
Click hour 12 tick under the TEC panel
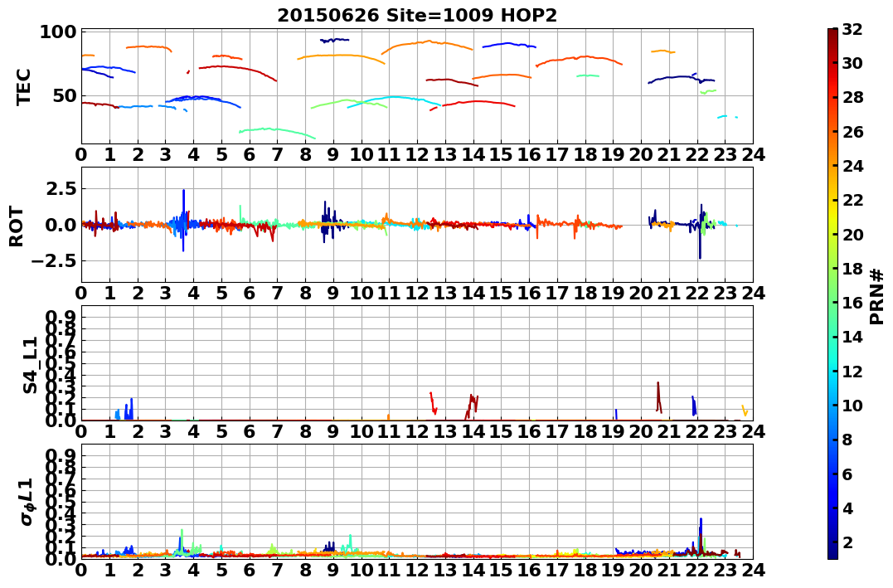click(x=417, y=154)
